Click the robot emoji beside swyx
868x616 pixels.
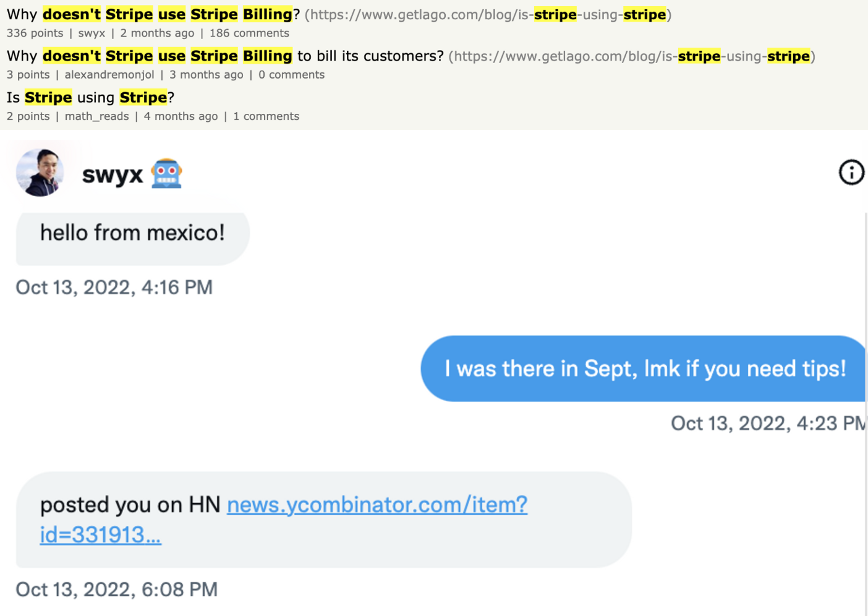(x=166, y=174)
